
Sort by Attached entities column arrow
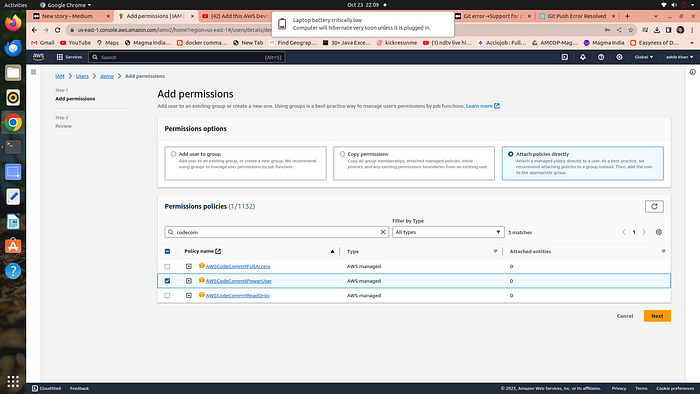[x=663, y=251]
